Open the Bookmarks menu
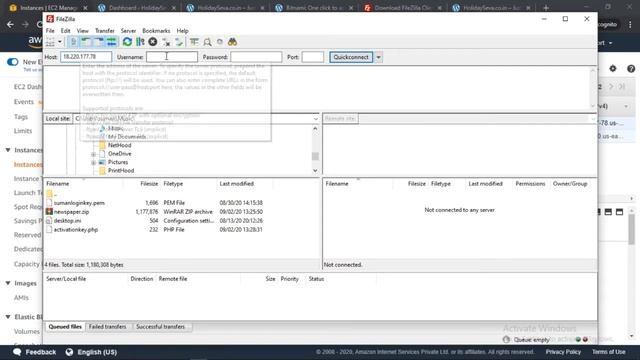This screenshot has height=360, width=640. [x=156, y=31]
